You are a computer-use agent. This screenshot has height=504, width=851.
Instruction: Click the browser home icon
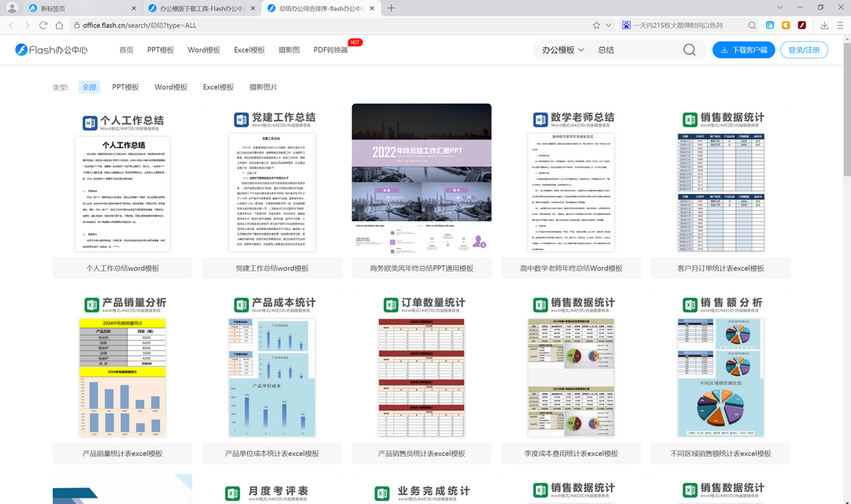tap(59, 24)
